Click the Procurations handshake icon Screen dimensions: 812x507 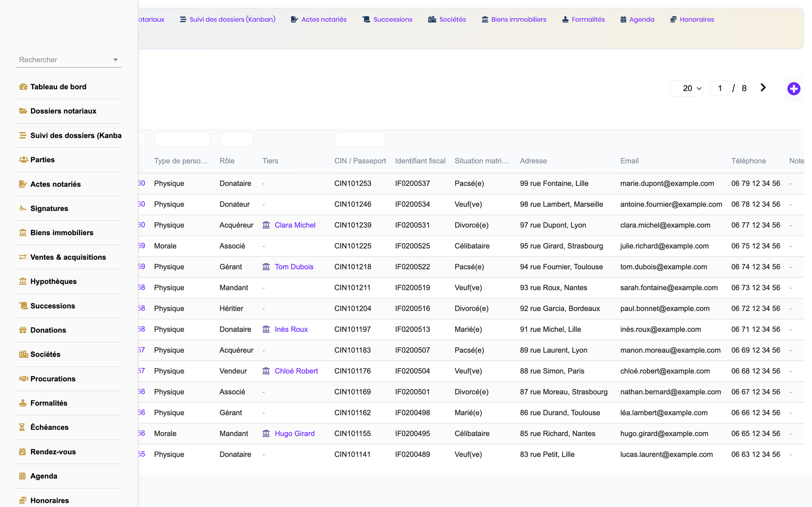[23, 379]
